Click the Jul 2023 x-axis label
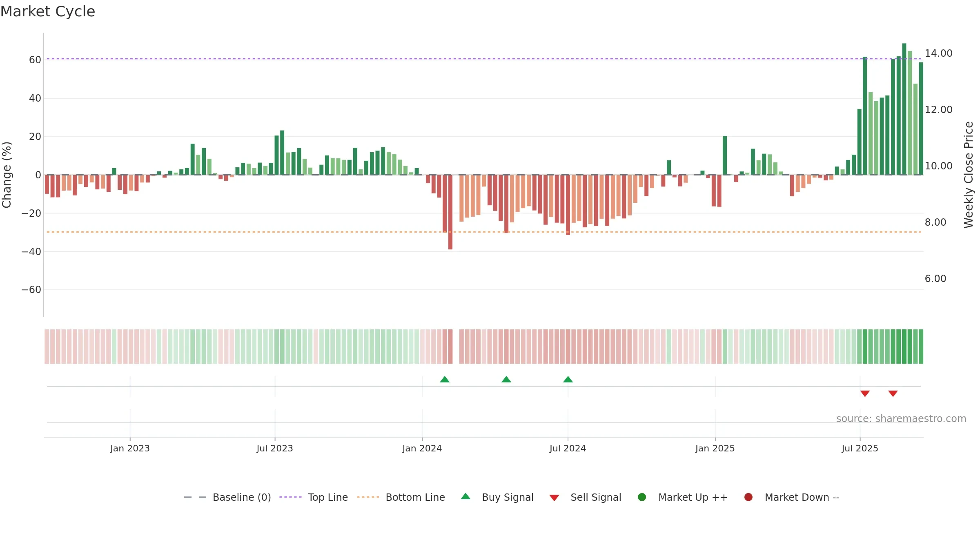980x551 pixels. click(275, 448)
